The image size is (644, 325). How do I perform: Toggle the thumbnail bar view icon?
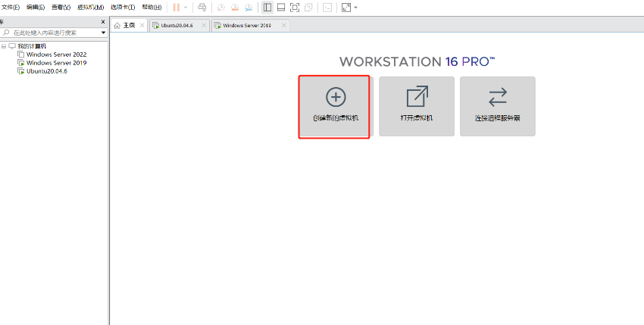[x=281, y=8]
